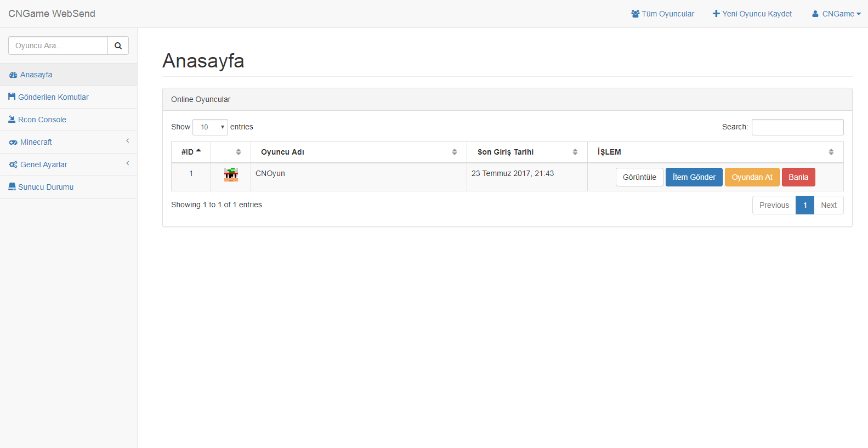868x448 pixels.
Task: Click the İtem Gönder button
Action: [x=694, y=177]
